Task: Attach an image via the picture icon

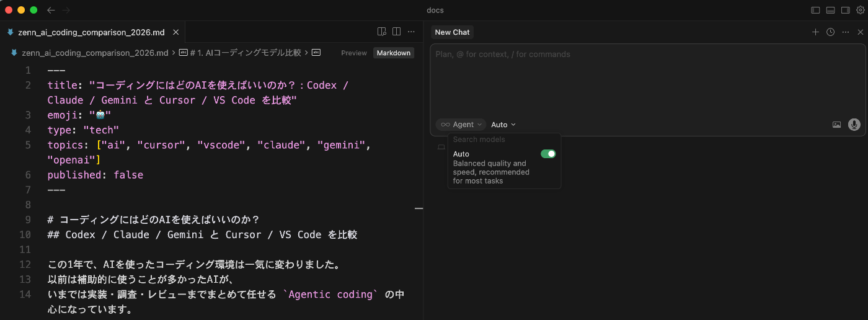Action: click(836, 125)
